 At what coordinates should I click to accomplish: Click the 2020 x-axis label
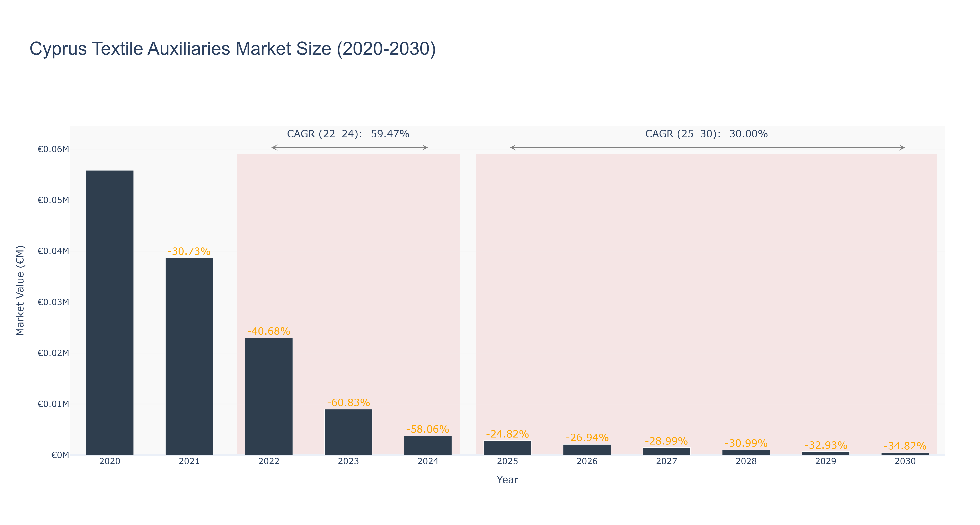(110, 461)
